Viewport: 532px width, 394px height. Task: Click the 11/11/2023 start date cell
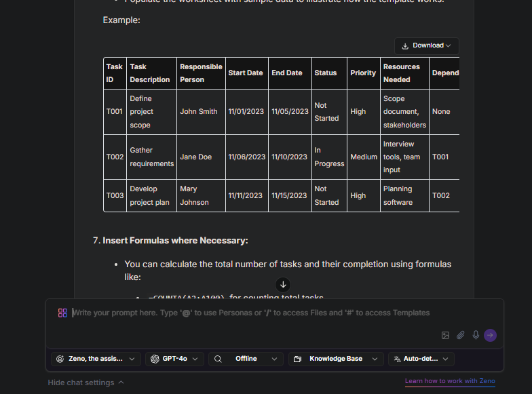(x=247, y=195)
